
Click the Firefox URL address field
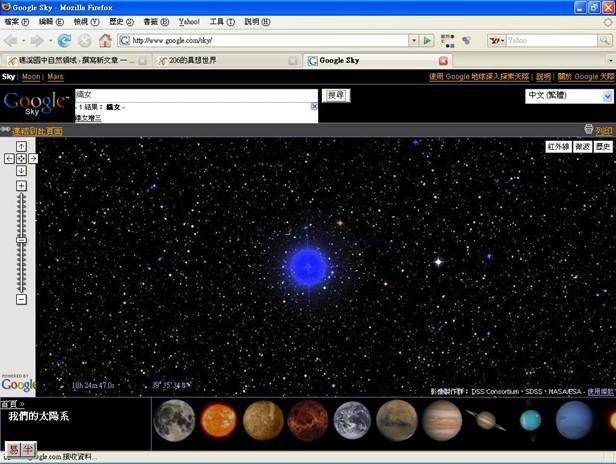269,40
